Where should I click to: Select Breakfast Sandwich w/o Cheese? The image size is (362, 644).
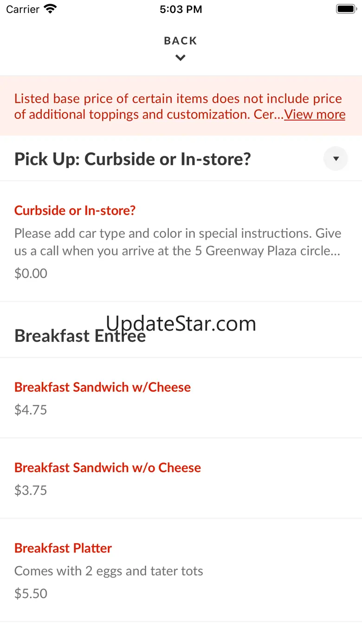pyautogui.click(x=108, y=468)
